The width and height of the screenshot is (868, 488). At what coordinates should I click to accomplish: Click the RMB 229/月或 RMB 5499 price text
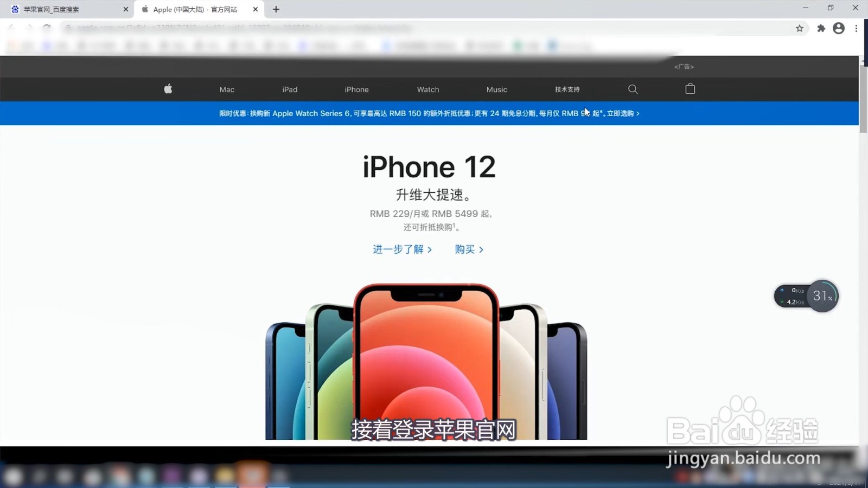(431, 214)
